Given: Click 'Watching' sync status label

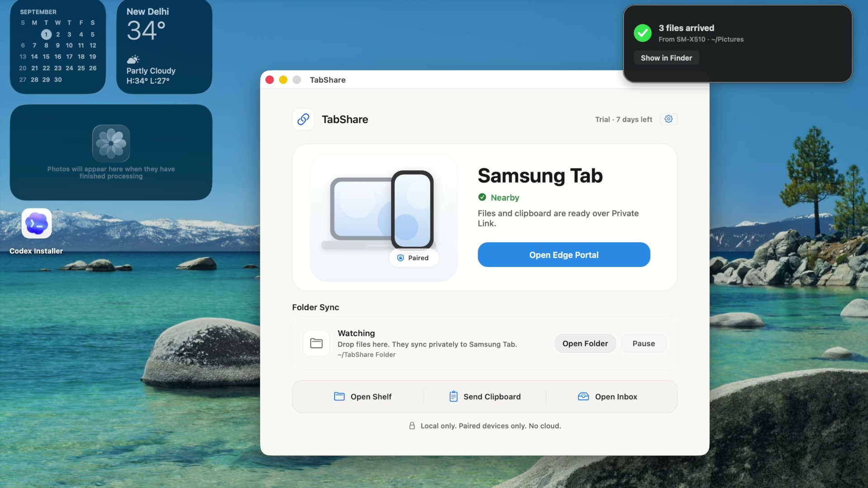Looking at the screenshot, I should pyautogui.click(x=356, y=333).
